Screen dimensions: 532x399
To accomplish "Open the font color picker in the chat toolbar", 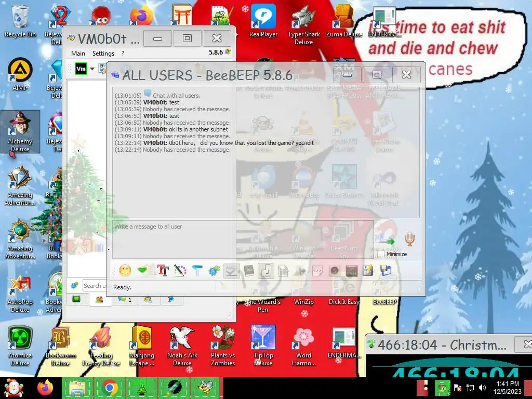I will [180, 271].
